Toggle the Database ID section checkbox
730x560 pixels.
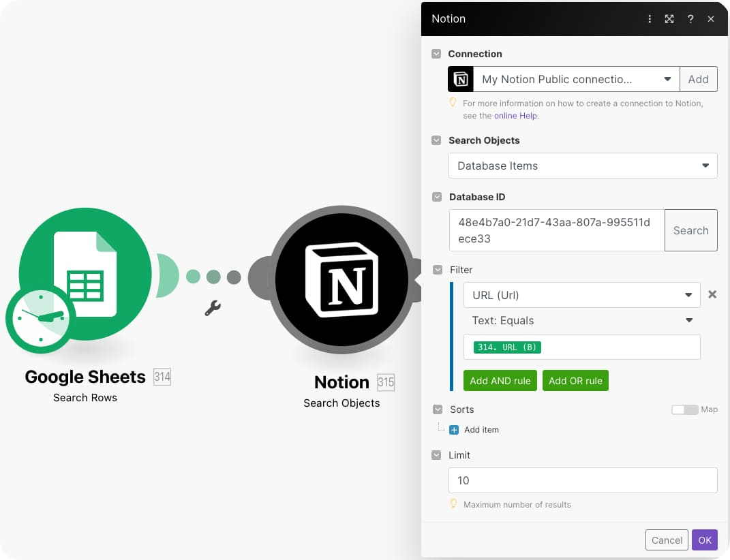[437, 197]
